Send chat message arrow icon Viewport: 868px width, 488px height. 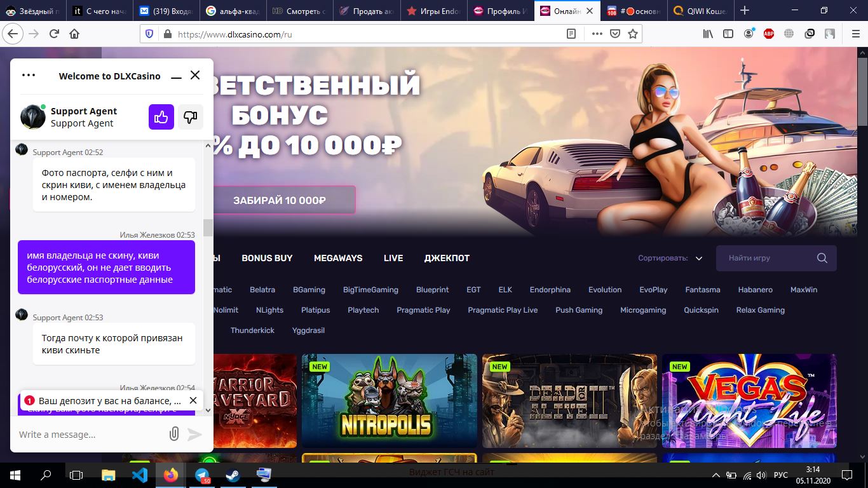coord(194,434)
